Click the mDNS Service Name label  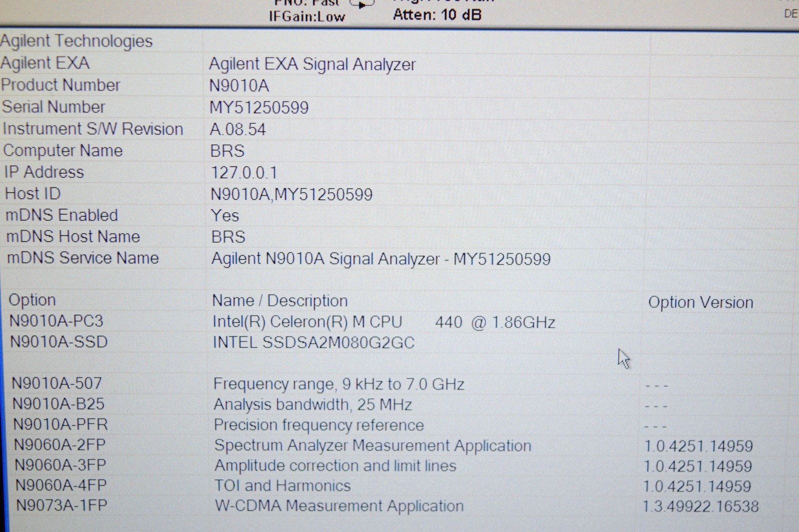pyautogui.click(x=83, y=258)
